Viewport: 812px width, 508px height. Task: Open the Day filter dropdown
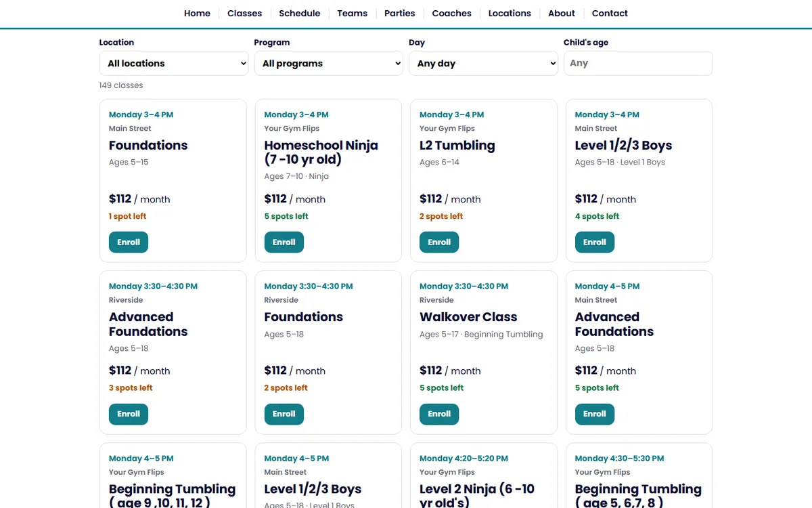483,64
